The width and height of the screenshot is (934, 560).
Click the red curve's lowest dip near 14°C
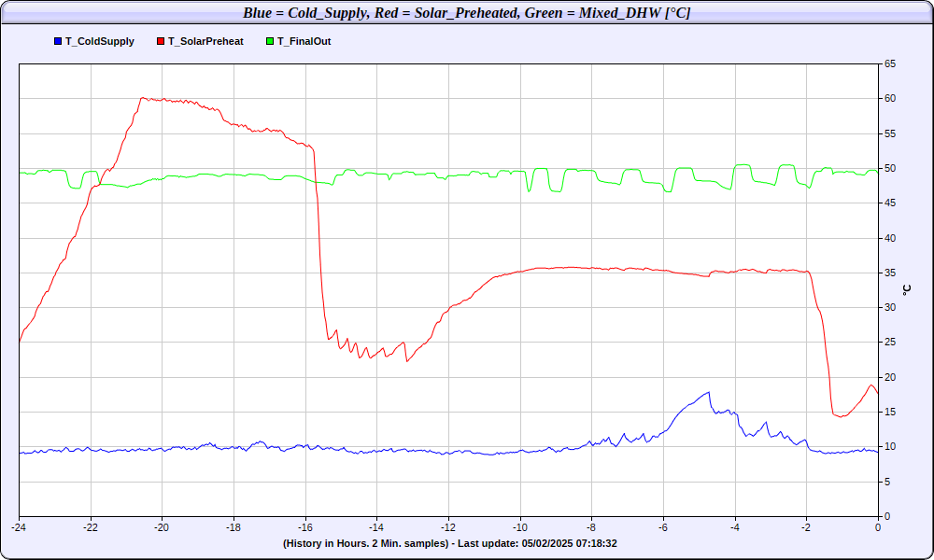[x=842, y=416]
